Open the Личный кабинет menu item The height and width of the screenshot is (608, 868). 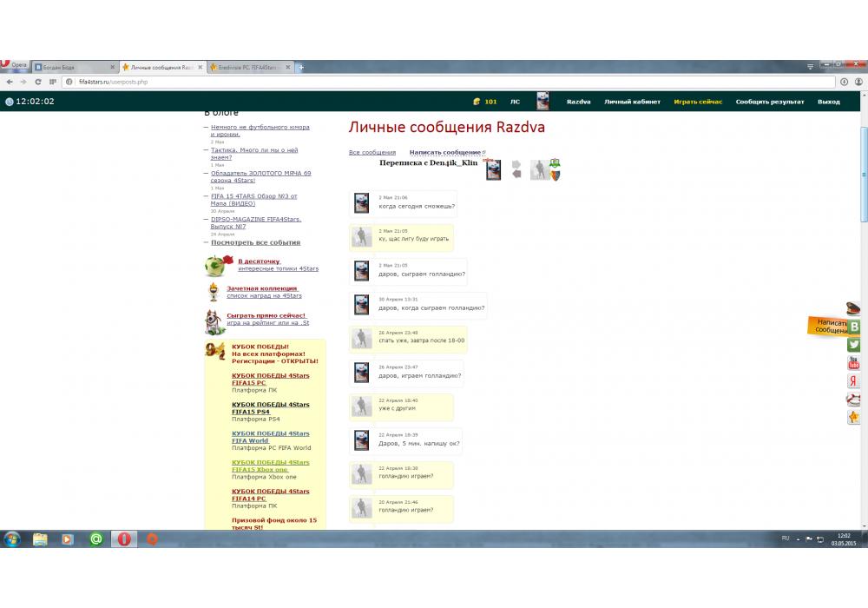632,102
